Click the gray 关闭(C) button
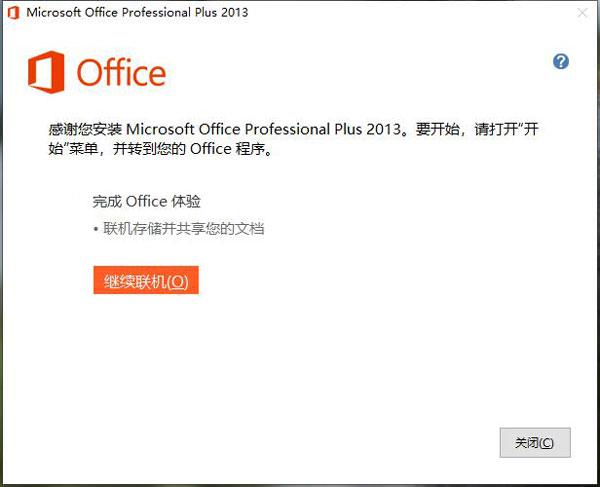 [x=535, y=443]
